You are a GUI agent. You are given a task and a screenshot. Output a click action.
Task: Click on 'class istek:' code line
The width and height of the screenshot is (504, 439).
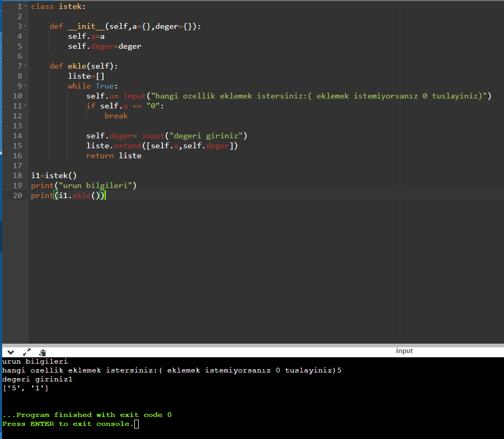pyautogui.click(x=59, y=6)
